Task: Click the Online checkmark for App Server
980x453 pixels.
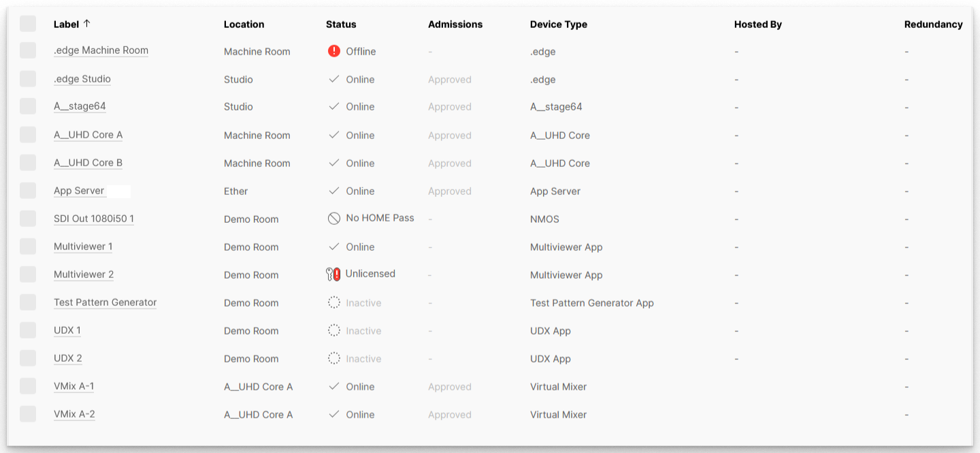Action: 333,191
